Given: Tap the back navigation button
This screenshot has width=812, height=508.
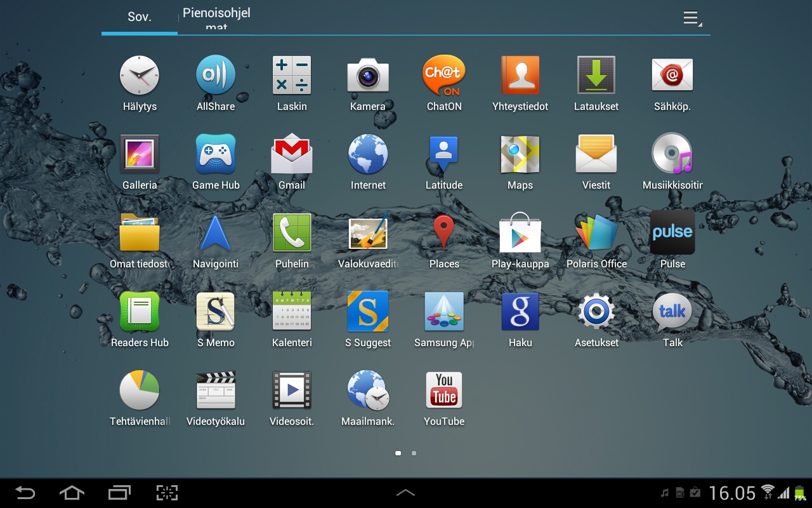Looking at the screenshot, I should (x=25, y=493).
